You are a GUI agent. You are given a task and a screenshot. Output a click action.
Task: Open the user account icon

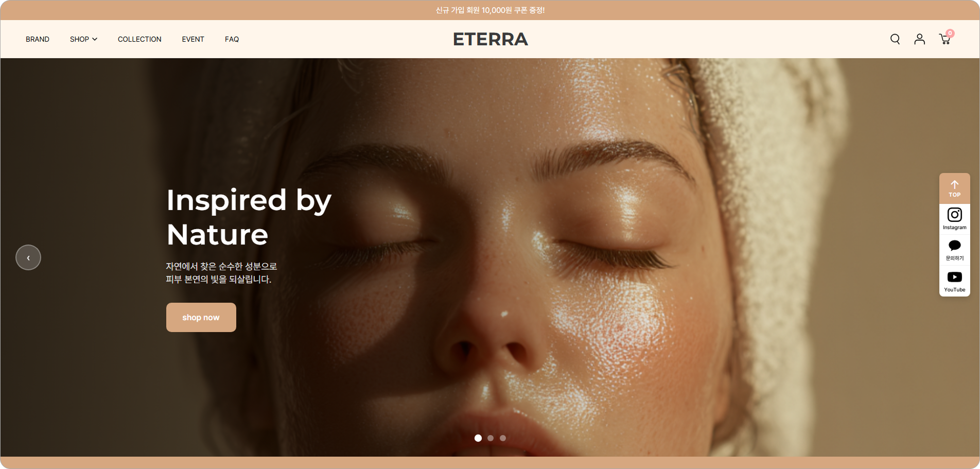tap(920, 39)
